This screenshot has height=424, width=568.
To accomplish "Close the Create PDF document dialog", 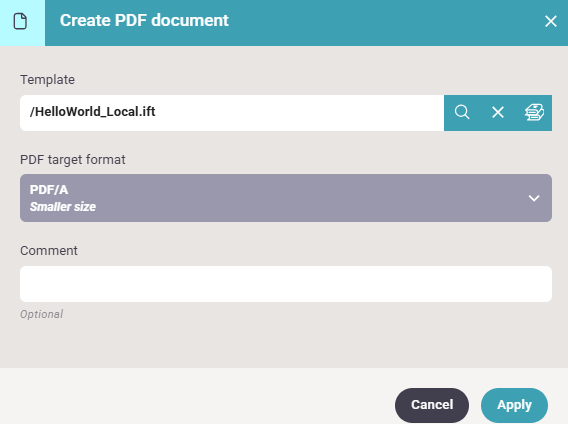I will (x=551, y=21).
